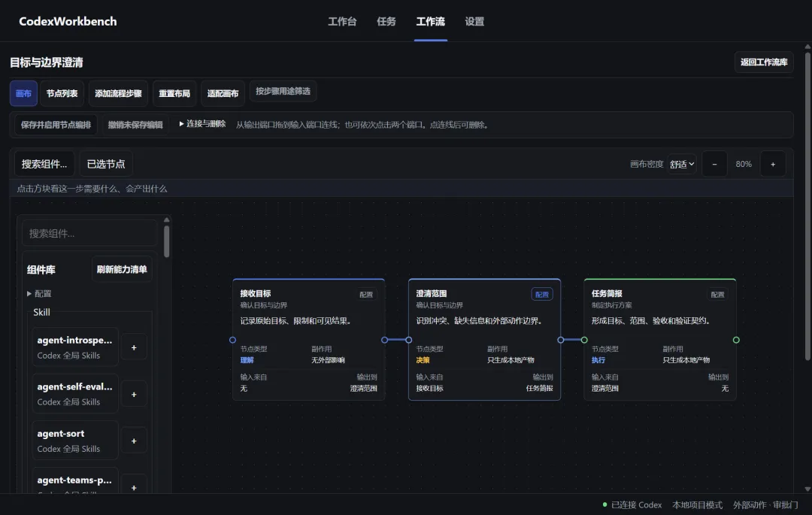Select 画布 view tab

23,93
